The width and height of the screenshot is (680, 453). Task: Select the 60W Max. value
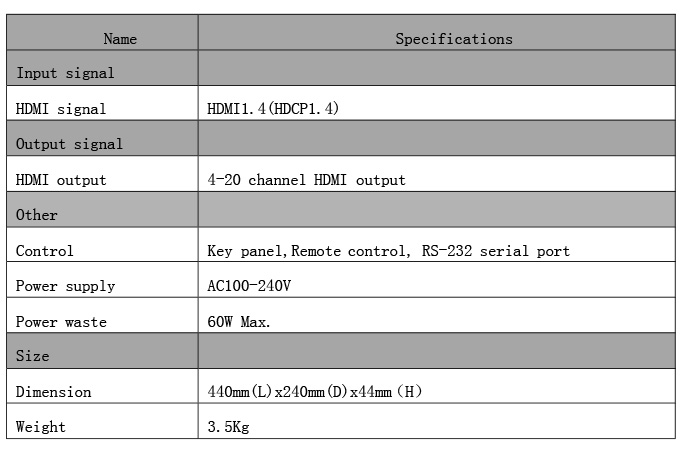pyautogui.click(x=238, y=322)
